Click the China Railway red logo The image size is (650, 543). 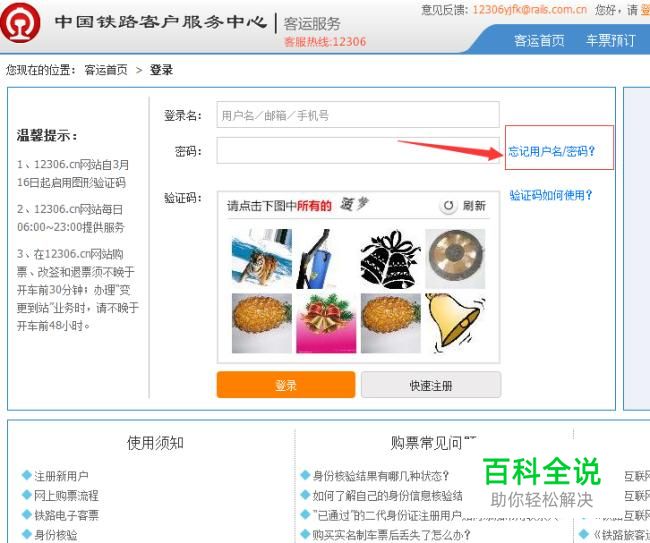coord(20,23)
